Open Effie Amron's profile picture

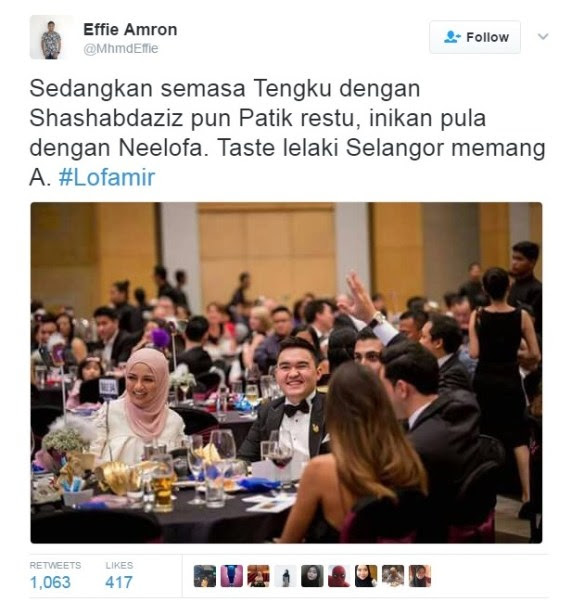click(x=51, y=37)
